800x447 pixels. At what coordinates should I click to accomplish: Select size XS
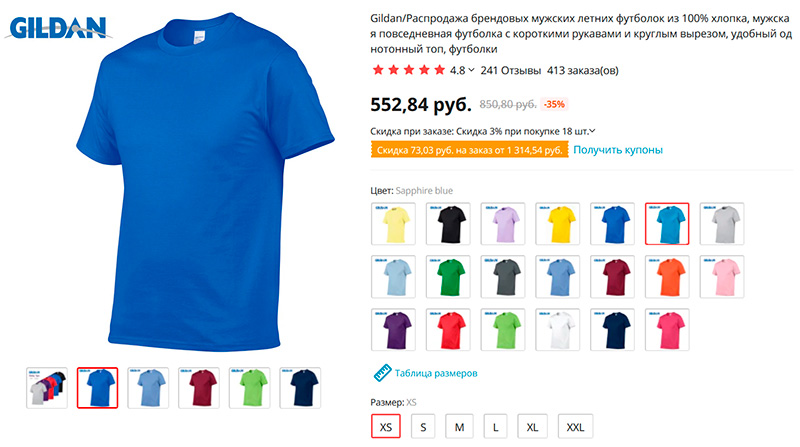click(386, 427)
